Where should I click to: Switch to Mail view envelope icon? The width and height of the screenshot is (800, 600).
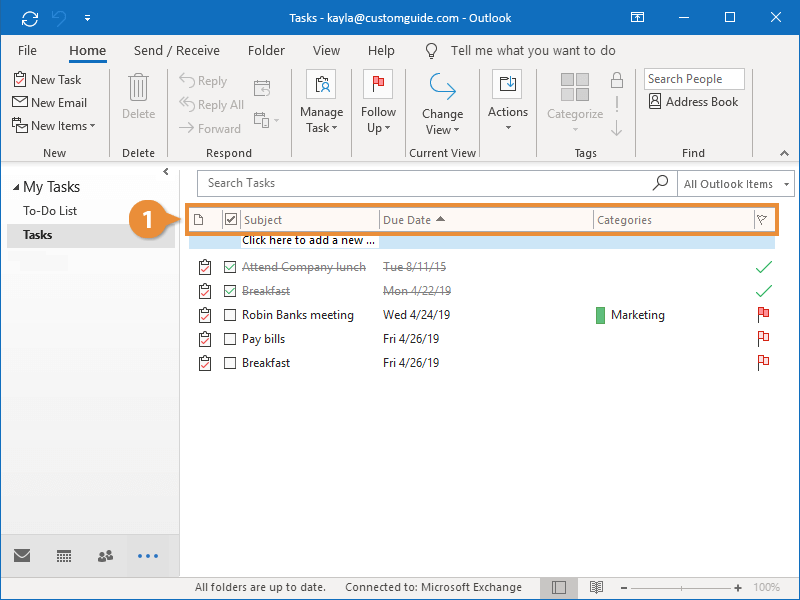[22, 555]
